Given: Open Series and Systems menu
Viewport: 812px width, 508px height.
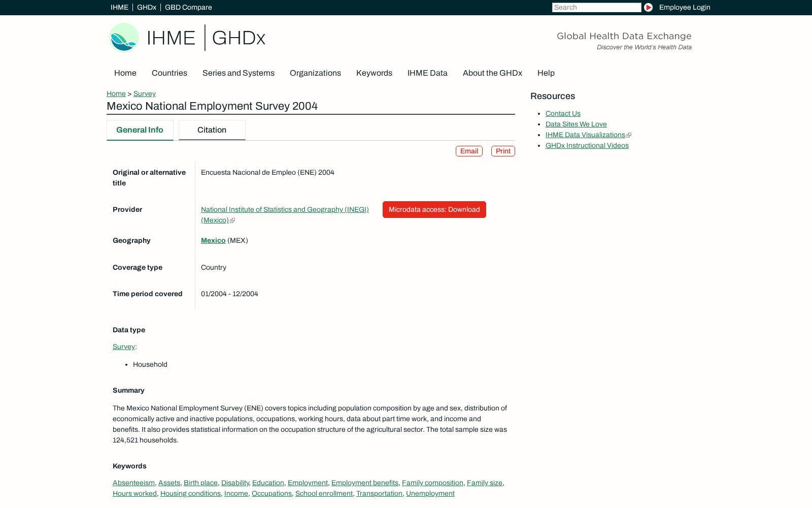Looking at the screenshot, I should [239, 73].
